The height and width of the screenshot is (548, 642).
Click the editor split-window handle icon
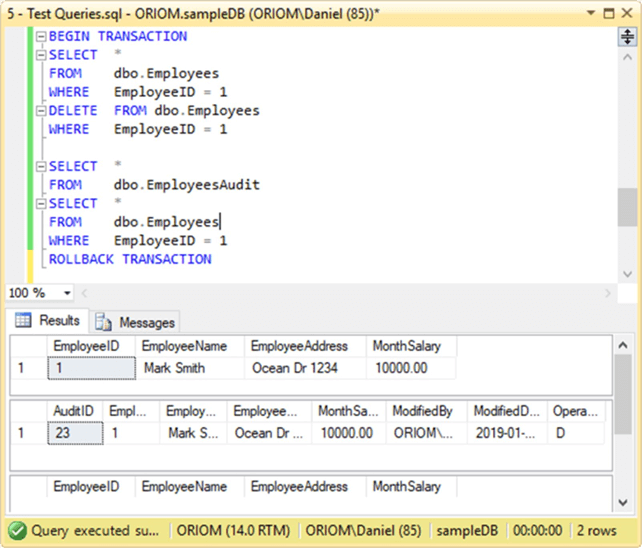(x=627, y=37)
